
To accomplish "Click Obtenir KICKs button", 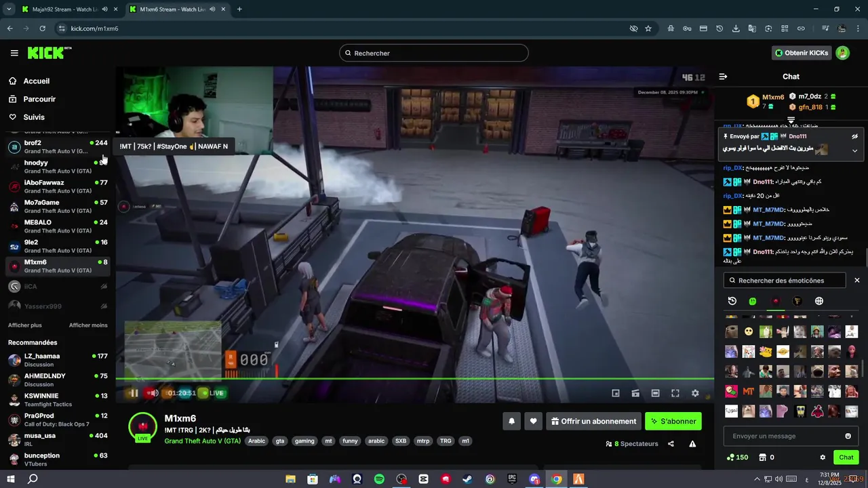I will (x=802, y=53).
